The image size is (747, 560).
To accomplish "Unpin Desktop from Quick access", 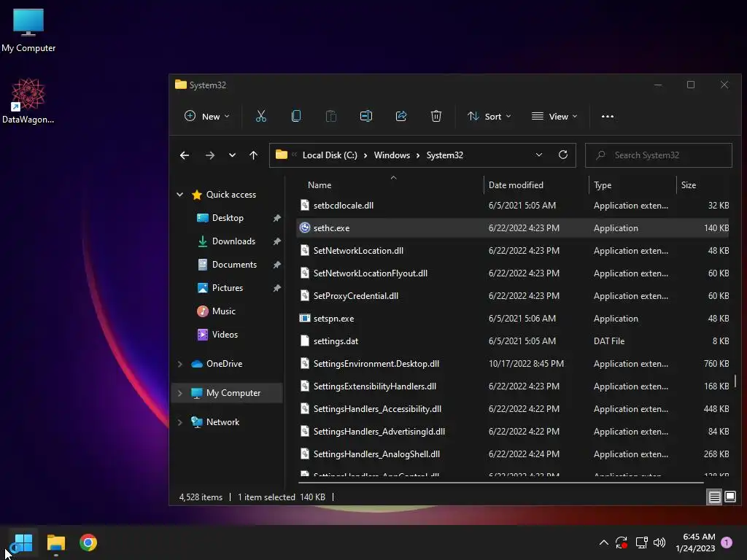I will (276, 218).
